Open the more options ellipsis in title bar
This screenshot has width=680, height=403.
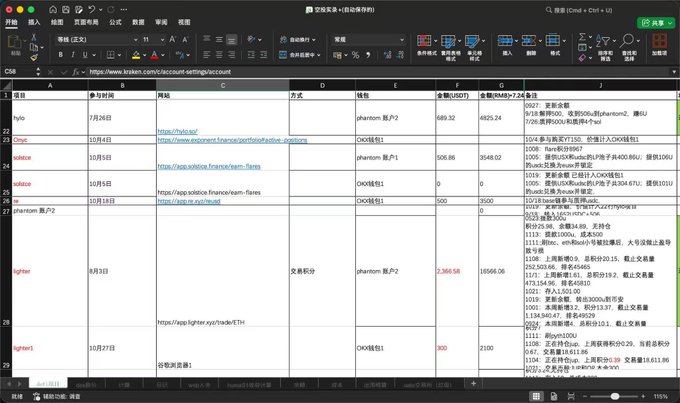(124, 10)
